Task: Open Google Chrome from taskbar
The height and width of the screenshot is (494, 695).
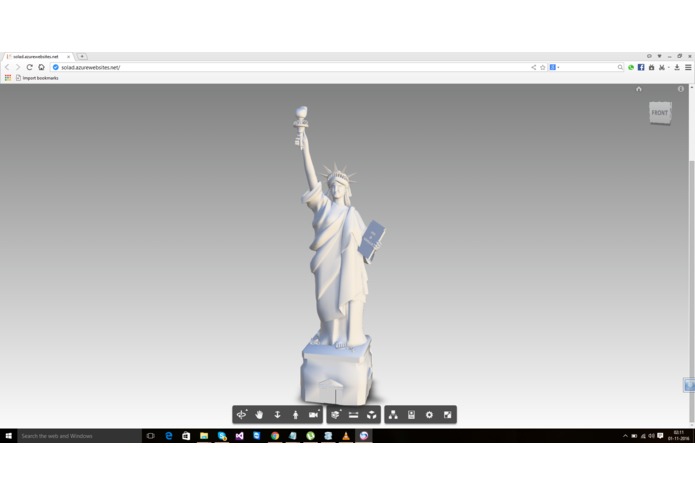Action: [x=275, y=436]
